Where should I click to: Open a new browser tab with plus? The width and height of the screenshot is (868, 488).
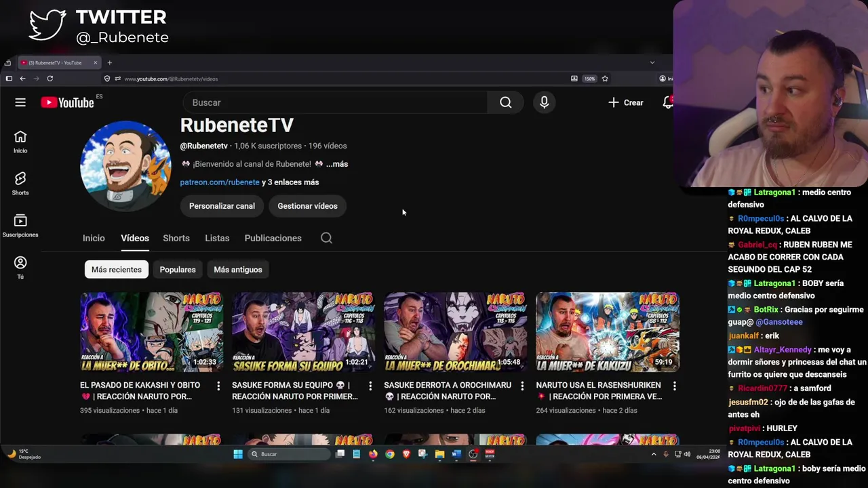pos(109,63)
